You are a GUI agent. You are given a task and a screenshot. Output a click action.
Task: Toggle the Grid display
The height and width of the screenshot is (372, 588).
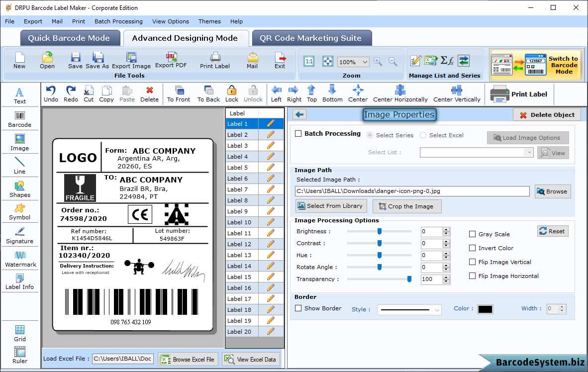20,333
